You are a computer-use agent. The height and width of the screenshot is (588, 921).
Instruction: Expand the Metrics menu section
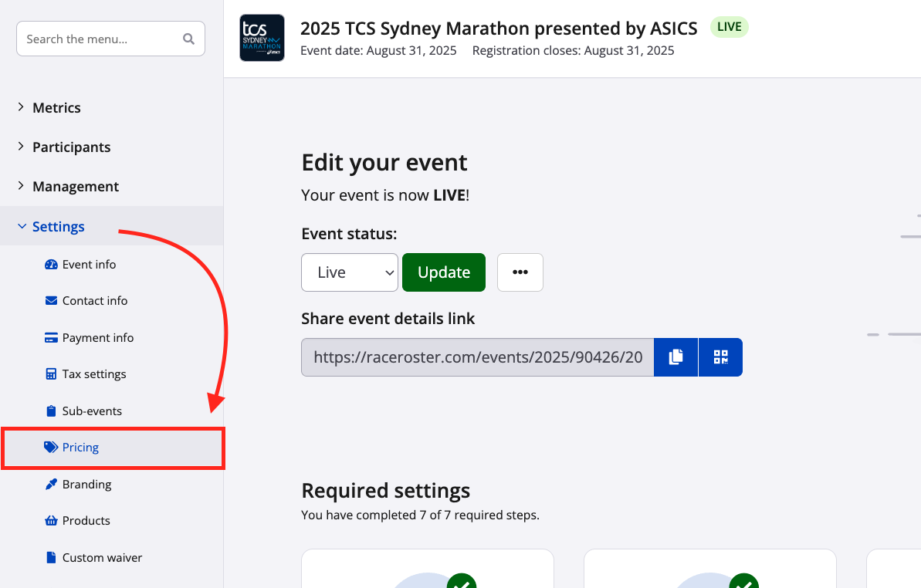(x=56, y=108)
